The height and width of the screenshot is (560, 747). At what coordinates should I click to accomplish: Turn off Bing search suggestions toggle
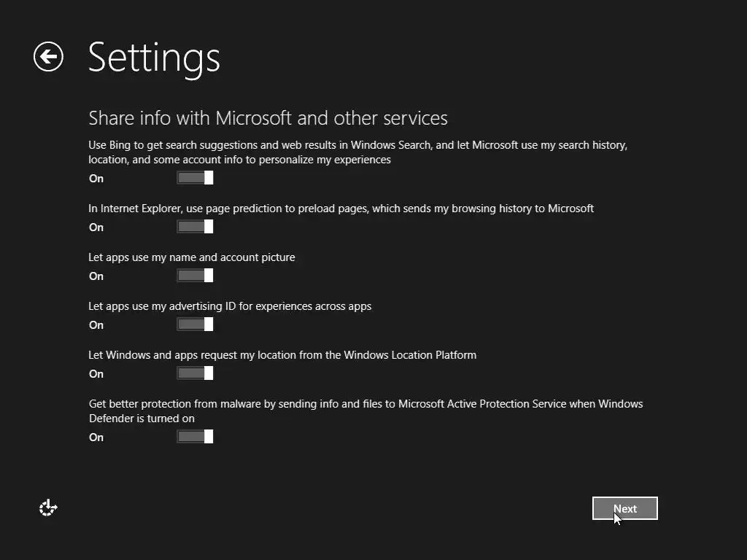[195, 178]
